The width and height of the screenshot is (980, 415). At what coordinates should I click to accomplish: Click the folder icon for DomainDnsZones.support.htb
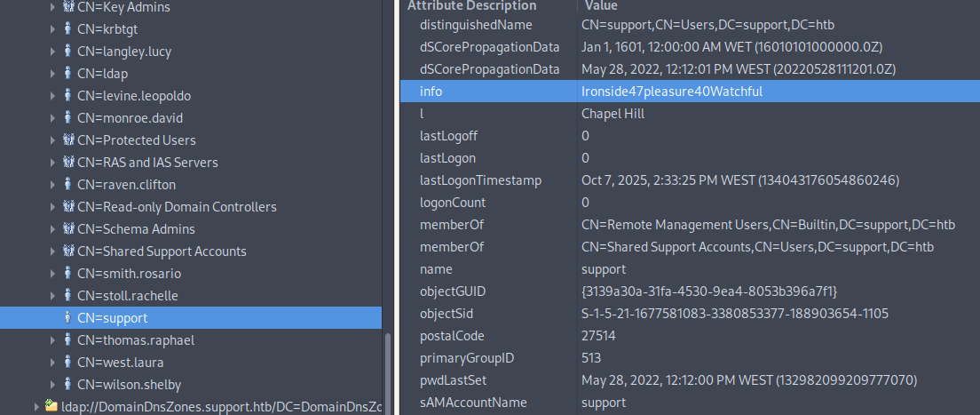point(51,407)
